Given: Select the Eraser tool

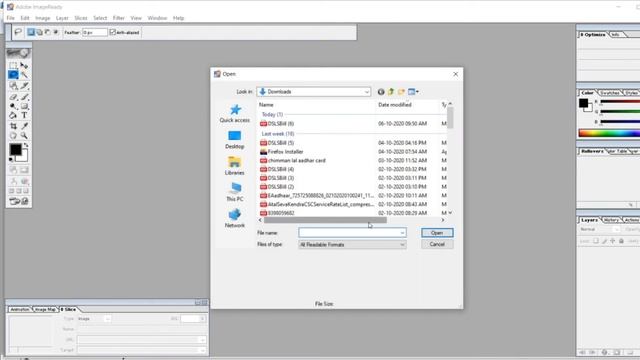Looking at the screenshot, I should point(13,97).
